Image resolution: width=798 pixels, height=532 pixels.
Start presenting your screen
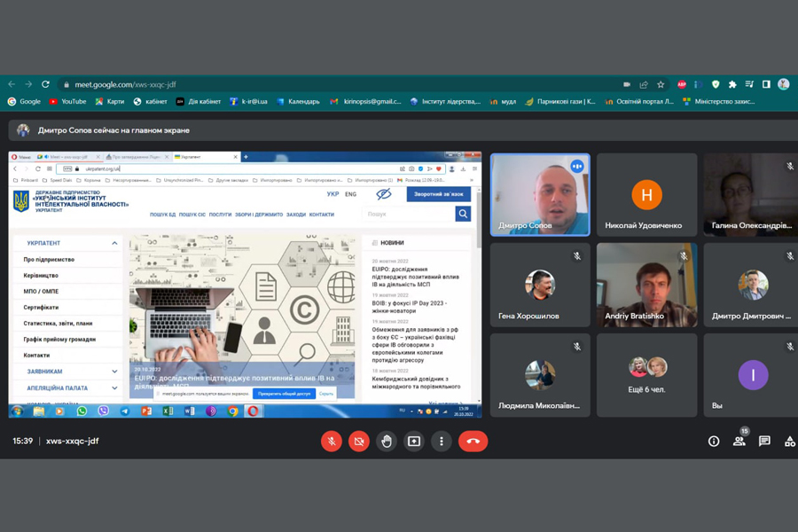coord(414,442)
